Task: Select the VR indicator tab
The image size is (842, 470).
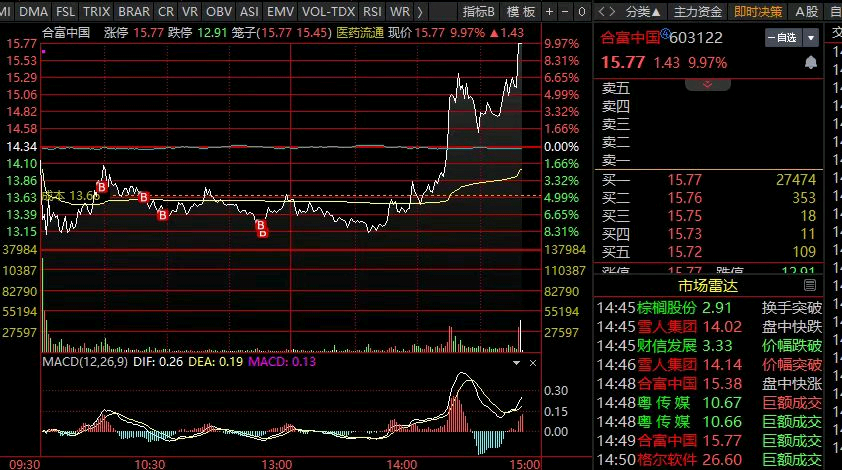Action: point(190,11)
